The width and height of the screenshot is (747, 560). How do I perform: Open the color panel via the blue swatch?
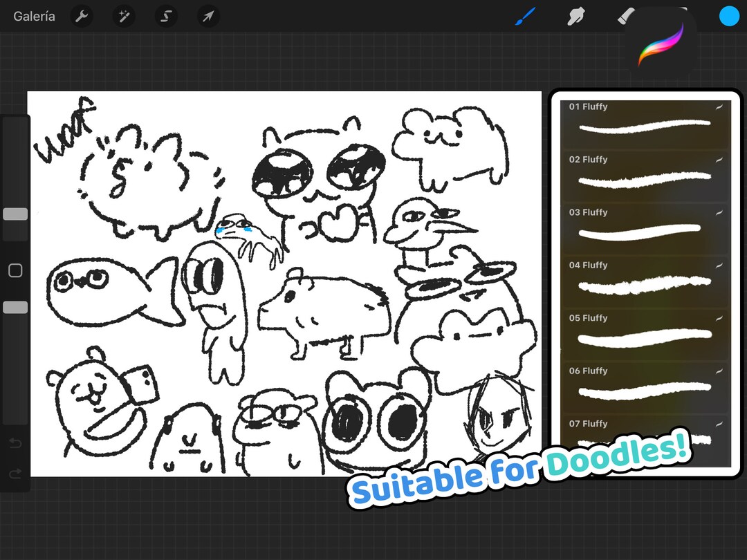pos(730,16)
